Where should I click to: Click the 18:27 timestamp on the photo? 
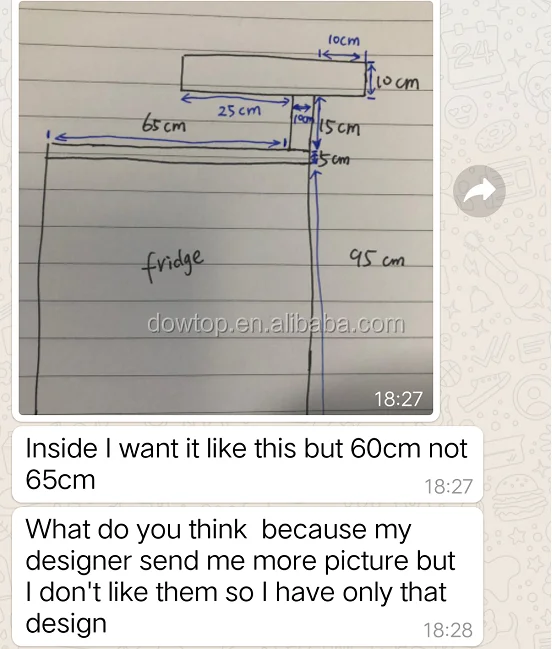point(398,399)
